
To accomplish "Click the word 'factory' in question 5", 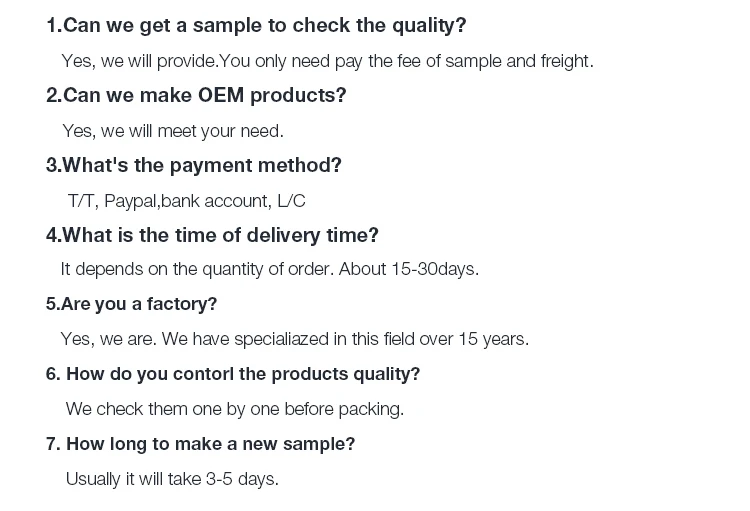I will [x=178, y=304].
